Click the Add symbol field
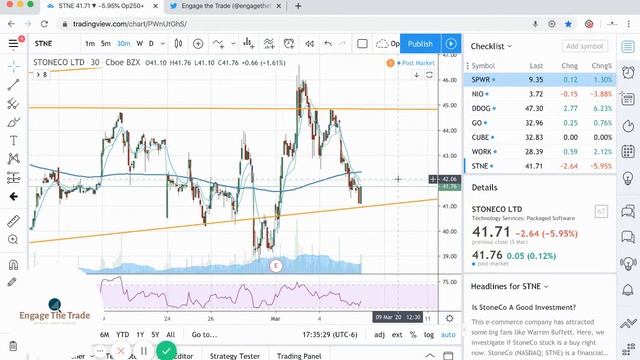The height and width of the screenshot is (360, 640). tap(584, 46)
